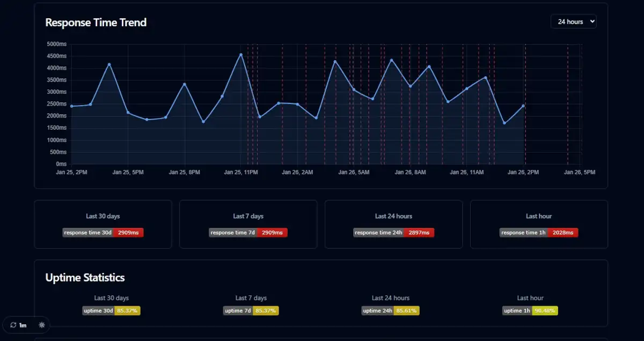
Task: Click the refresh interval icon
Action: pyautogui.click(x=13, y=325)
